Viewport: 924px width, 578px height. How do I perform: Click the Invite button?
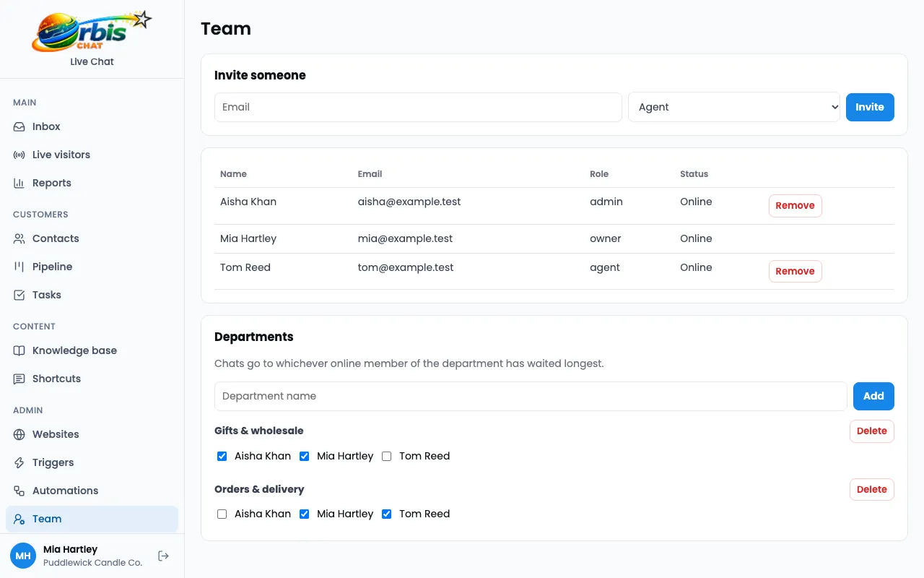tap(870, 107)
